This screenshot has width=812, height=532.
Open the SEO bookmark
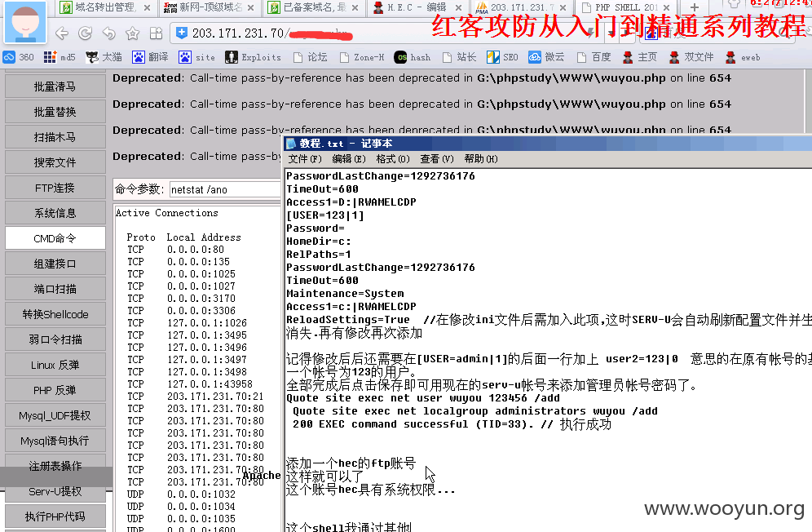point(502,57)
